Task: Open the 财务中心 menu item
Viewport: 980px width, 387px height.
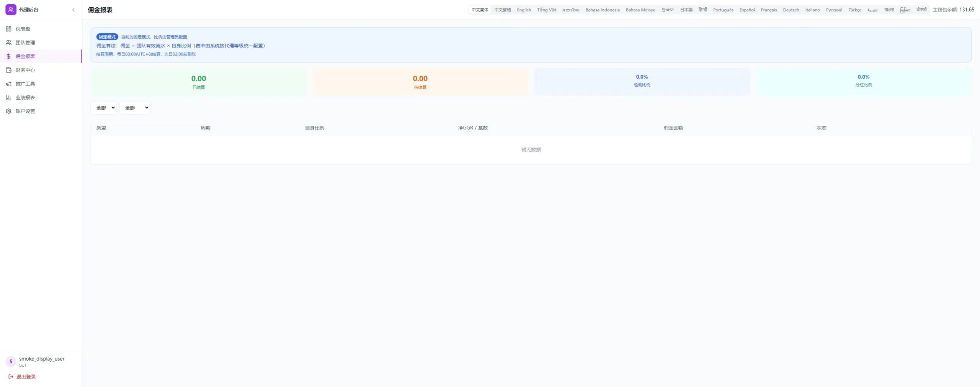Action: click(x=41, y=70)
